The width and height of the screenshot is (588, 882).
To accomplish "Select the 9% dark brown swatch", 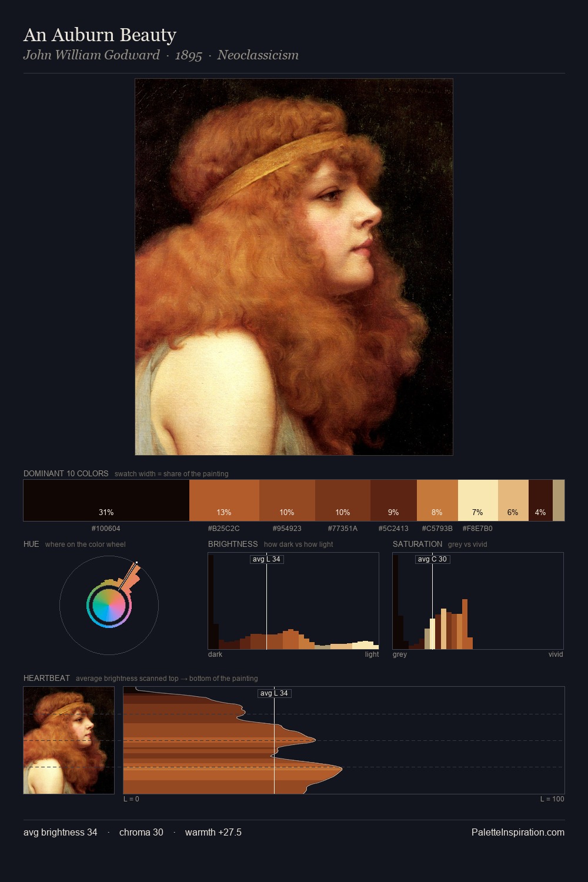I will click(393, 500).
